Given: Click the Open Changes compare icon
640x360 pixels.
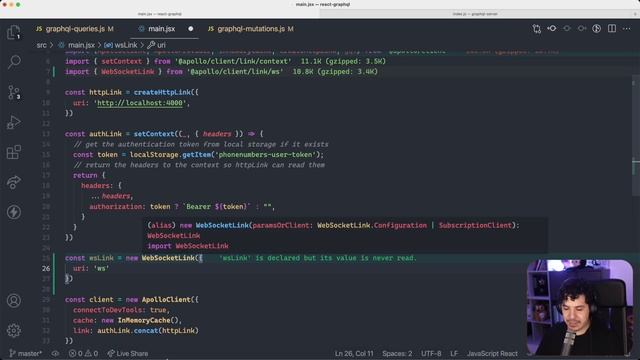Looking at the screenshot, I should 536,29.
